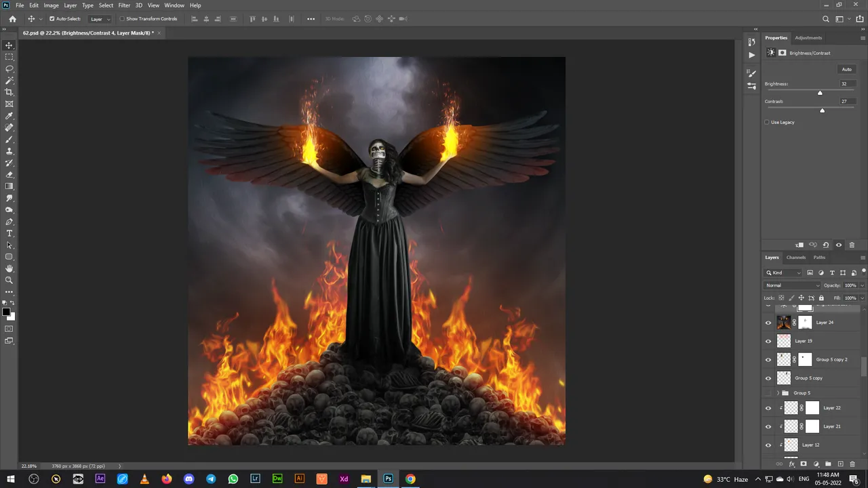Select the Frame tool
This screenshot has height=488, width=868.
[x=9, y=104]
